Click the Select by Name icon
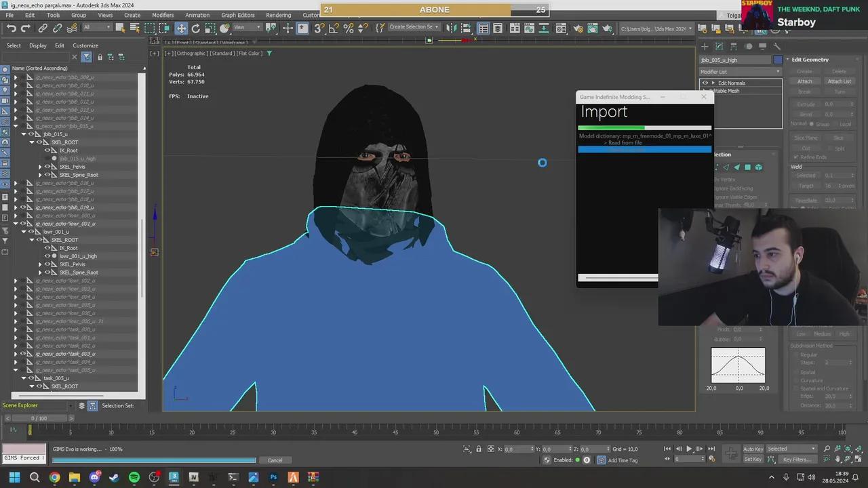The image size is (868, 488). tap(134, 28)
